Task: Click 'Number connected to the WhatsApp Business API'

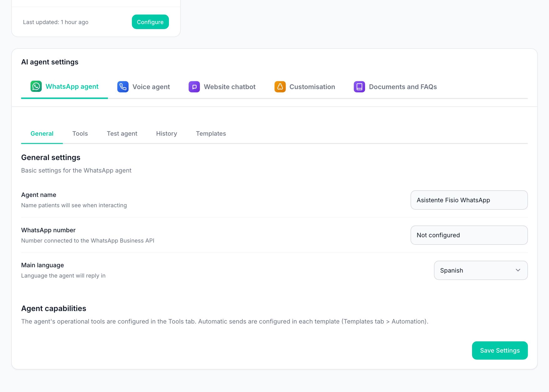Action: [x=88, y=241]
